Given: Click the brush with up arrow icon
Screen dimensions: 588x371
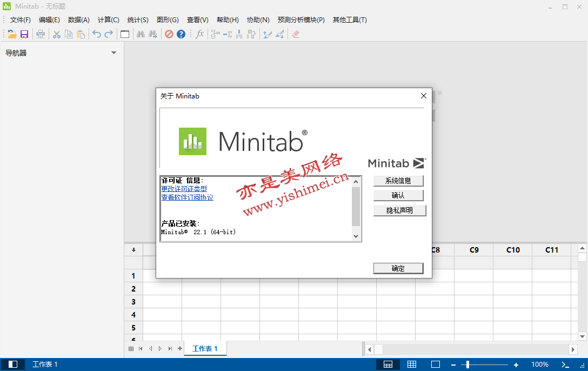Looking at the screenshot, I should [268, 34].
